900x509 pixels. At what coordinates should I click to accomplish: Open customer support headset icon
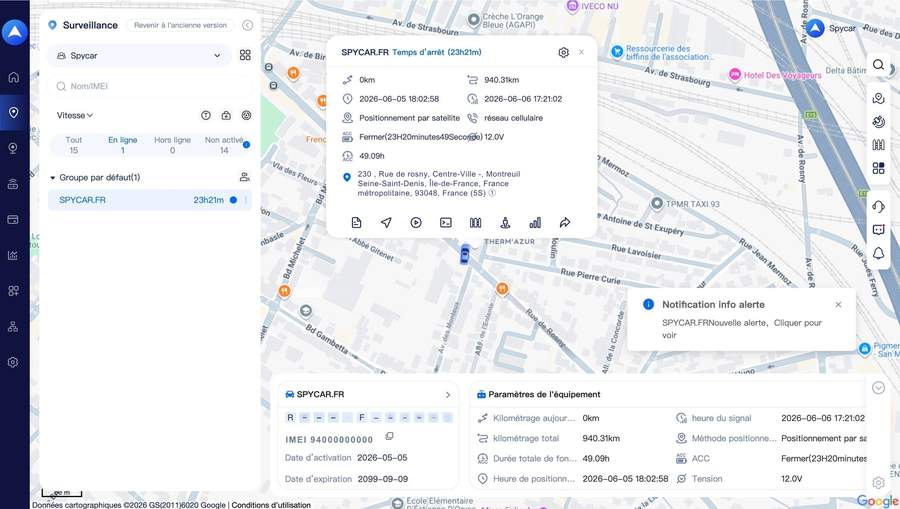pyautogui.click(x=878, y=207)
